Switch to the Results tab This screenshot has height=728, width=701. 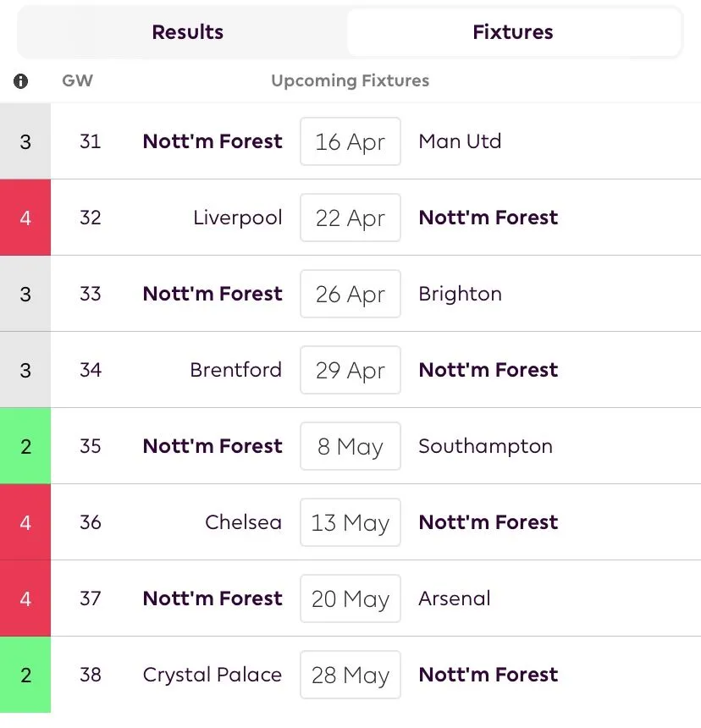point(187,32)
